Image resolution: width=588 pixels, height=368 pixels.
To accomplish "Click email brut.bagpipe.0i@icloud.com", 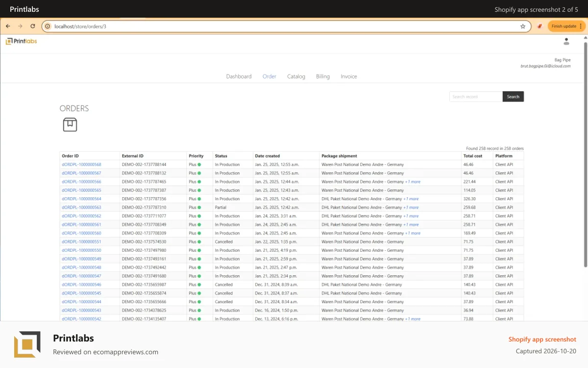I will tap(545, 66).
